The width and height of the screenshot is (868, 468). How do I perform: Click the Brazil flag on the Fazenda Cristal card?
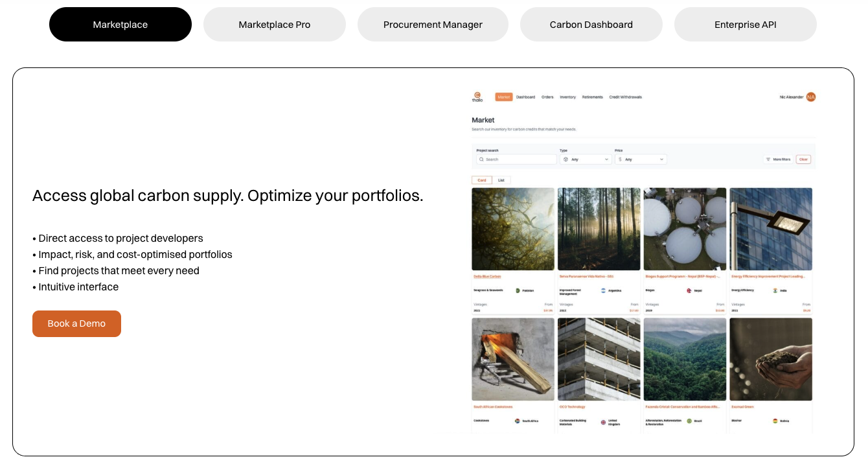point(689,420)
